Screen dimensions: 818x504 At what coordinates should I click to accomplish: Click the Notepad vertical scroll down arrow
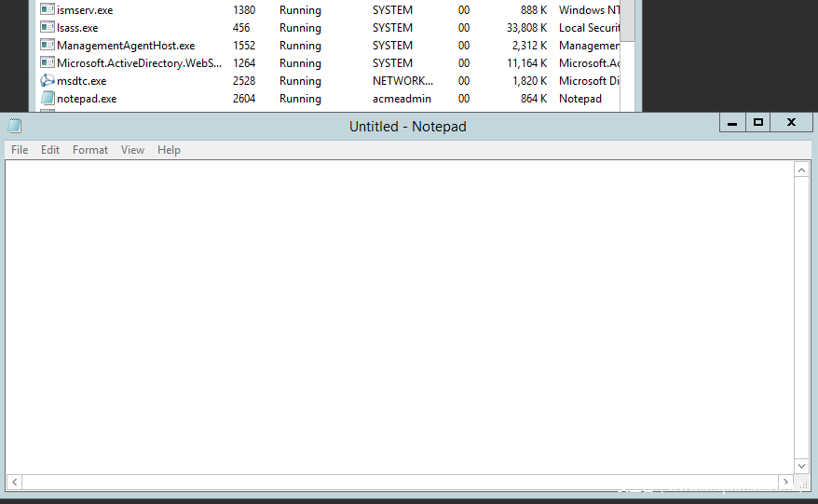coord(802,466)
